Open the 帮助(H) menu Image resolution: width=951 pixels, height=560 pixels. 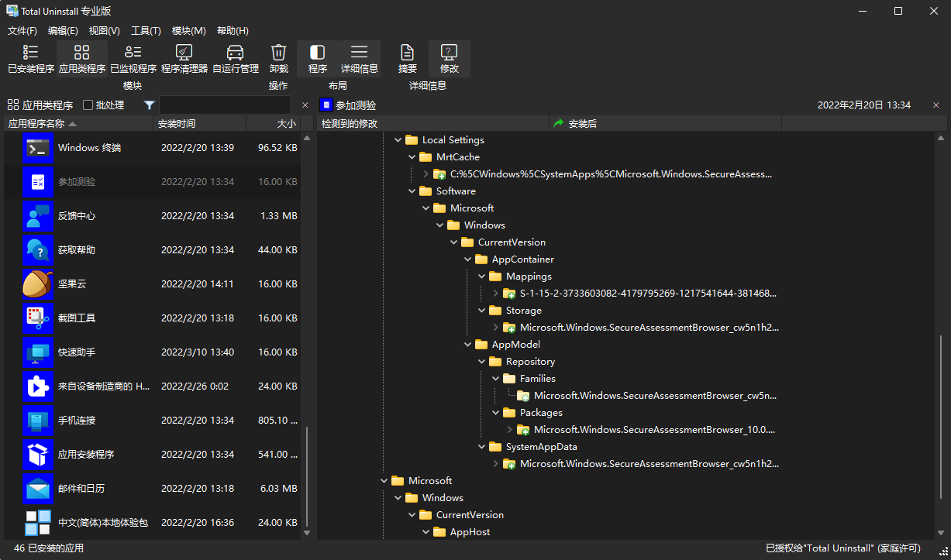click(233, 31)
